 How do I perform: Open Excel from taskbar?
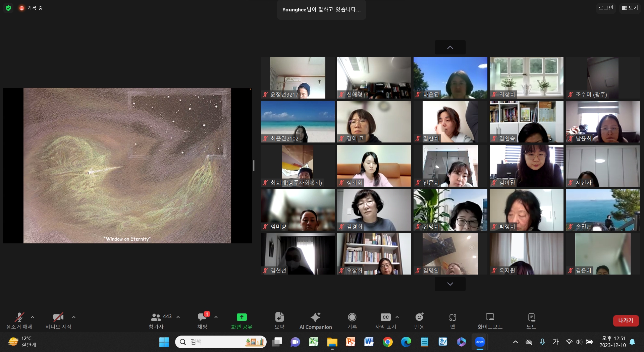click(x=314, y=342)
